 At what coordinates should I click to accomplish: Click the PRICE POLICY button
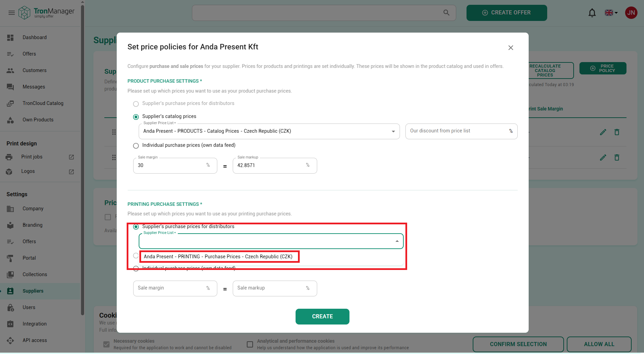coord(603,68)
